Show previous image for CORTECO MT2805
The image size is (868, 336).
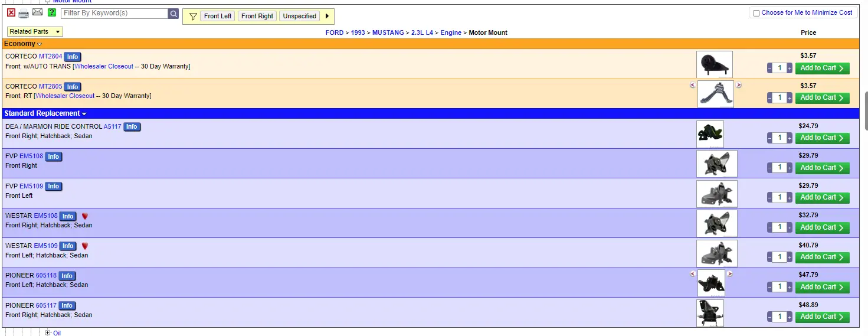(693, 85)
